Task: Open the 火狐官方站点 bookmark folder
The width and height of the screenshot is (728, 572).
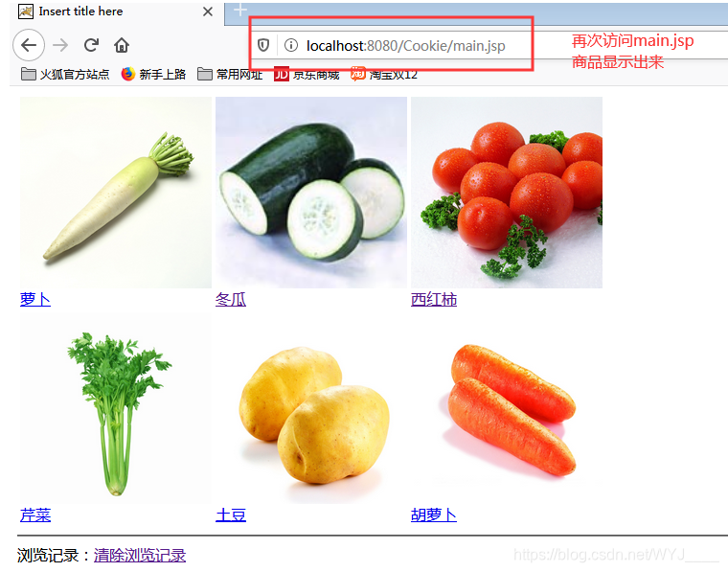Action: point(65,75)
